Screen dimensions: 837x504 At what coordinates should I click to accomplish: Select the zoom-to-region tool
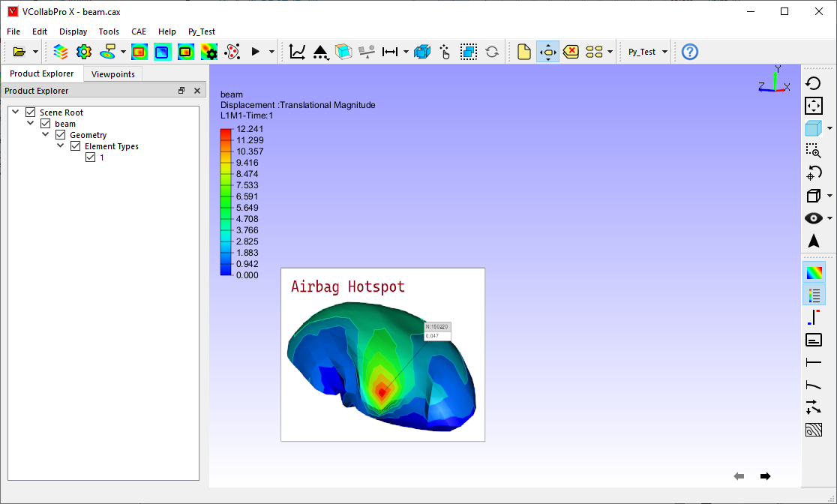coord(814,151)
